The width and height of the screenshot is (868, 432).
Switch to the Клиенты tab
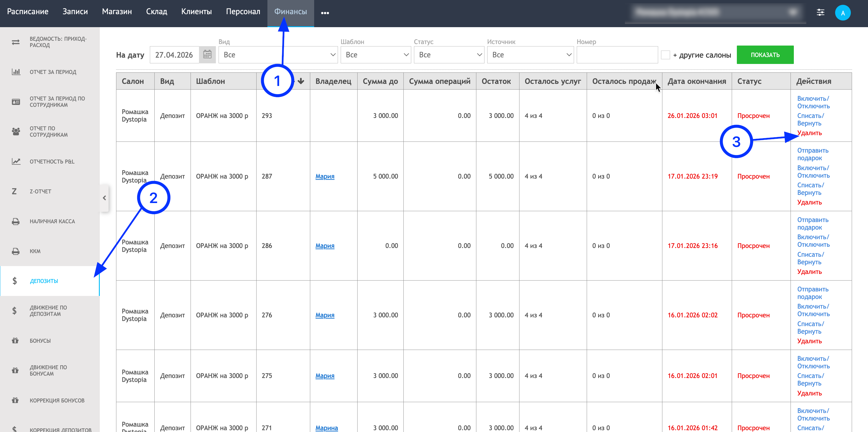(197, 11)
